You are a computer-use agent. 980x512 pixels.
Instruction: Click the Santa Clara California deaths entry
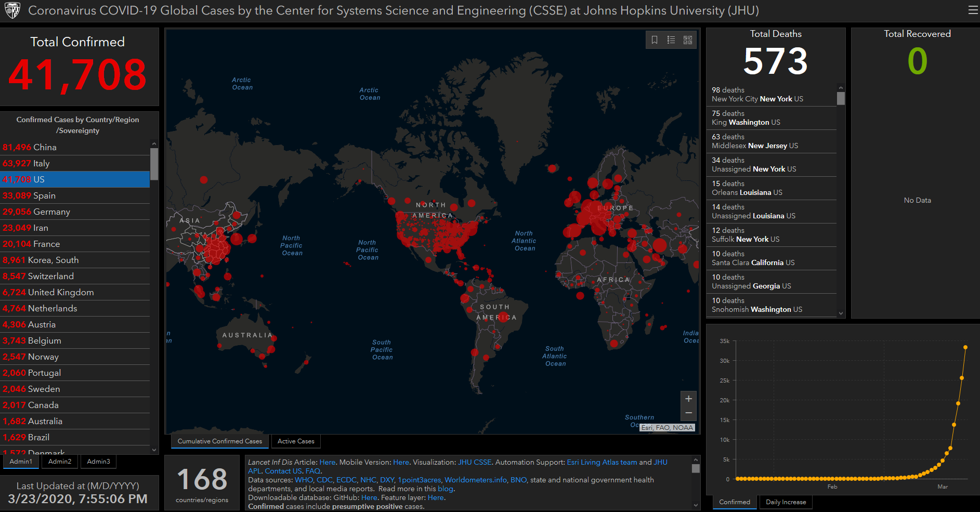[x=772, y=258]
